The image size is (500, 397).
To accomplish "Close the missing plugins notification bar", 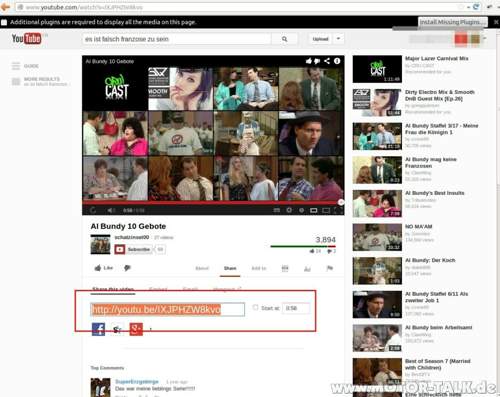I will 496,22.
